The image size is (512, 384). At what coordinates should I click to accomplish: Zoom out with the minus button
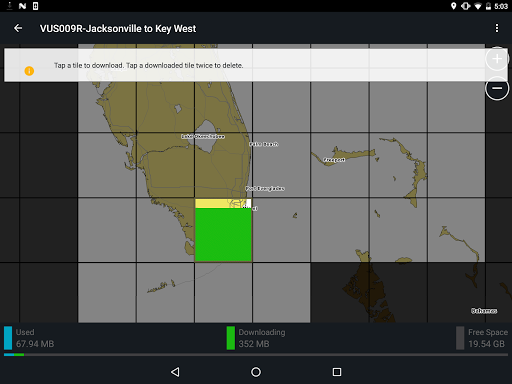click(x=497, y=88)
